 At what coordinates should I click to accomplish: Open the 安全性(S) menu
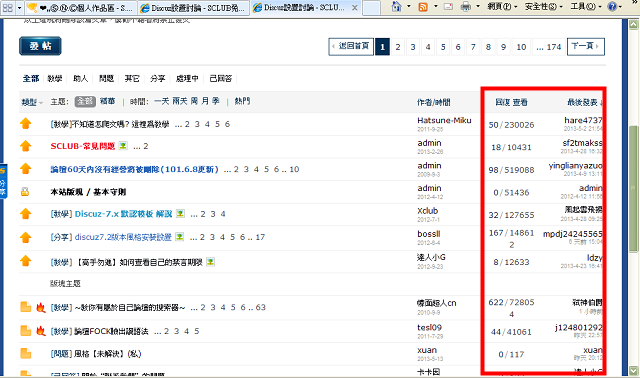pyautogui.click(x=543, y=7)
